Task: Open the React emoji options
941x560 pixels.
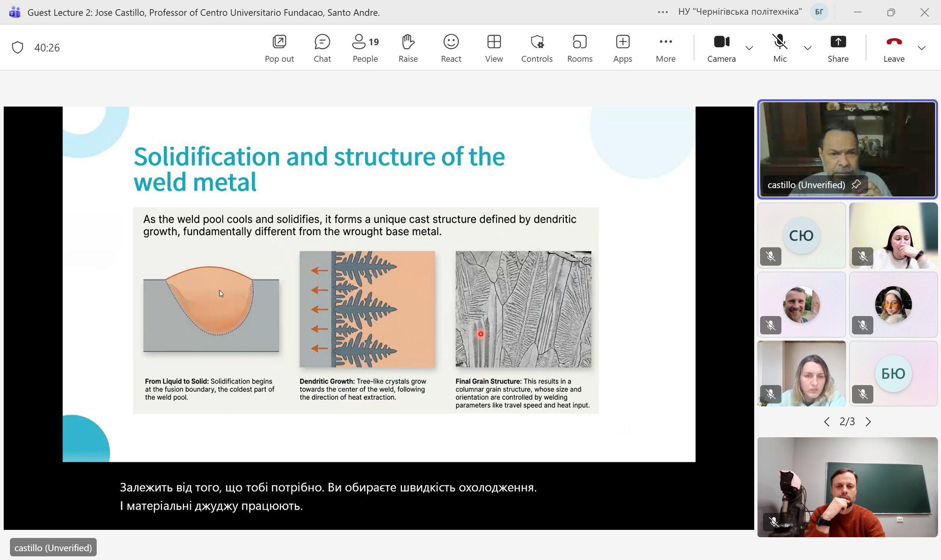Action: (451, 48)
